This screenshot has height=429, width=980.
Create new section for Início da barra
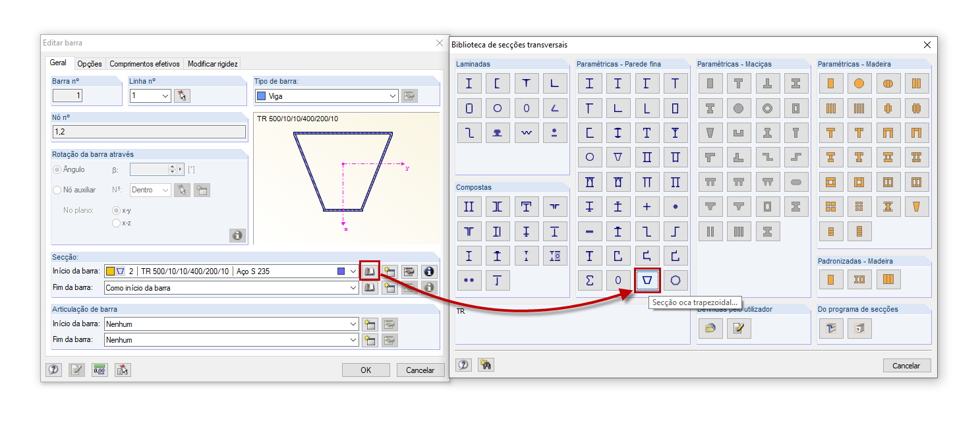click(x=390, y=271)
